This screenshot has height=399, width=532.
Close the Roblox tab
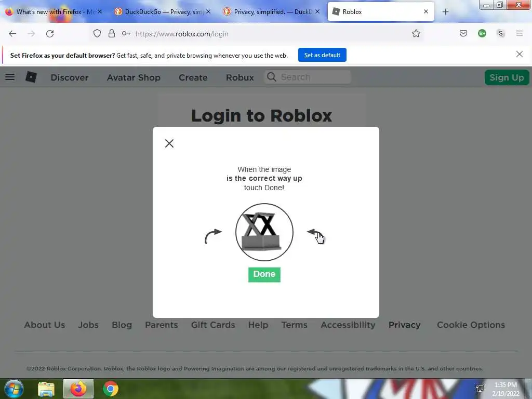tap(426, 11)
